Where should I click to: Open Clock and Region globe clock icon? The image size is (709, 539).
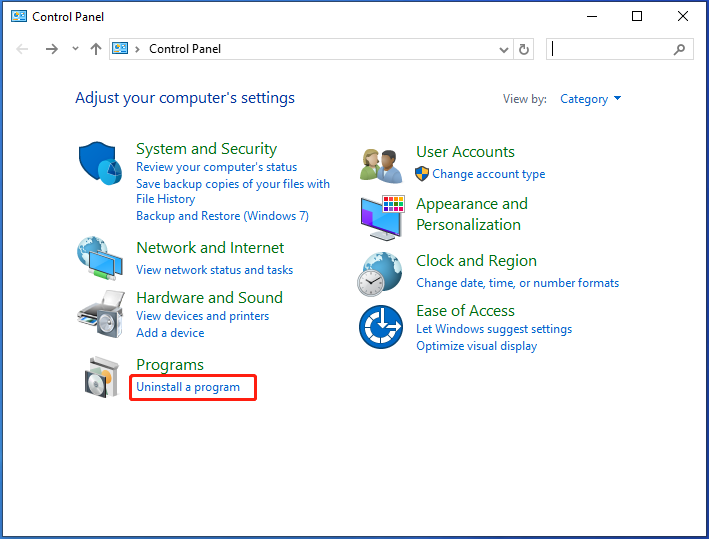click(x=380, y=274)
